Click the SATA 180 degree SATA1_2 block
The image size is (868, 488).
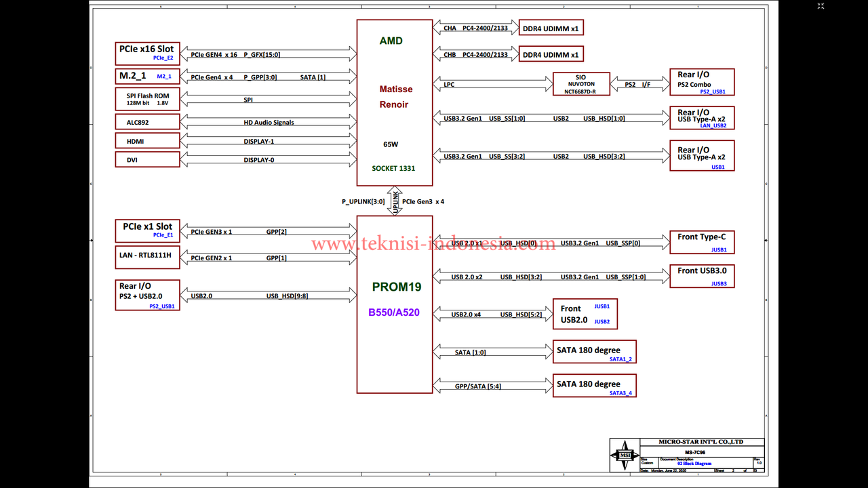[x=595, y=351]
